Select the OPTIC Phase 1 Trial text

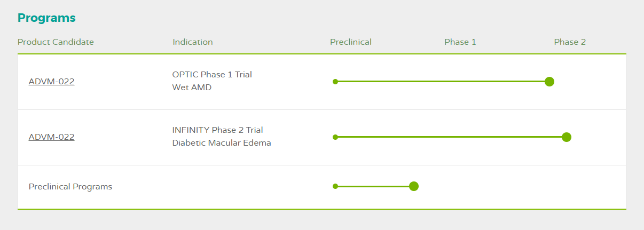(x=212, y=74)
